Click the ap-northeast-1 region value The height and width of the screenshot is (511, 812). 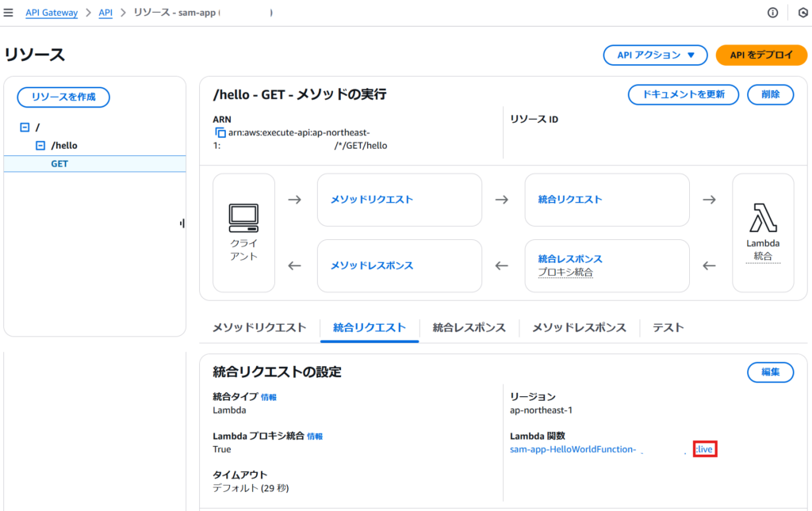coord(541,410)
